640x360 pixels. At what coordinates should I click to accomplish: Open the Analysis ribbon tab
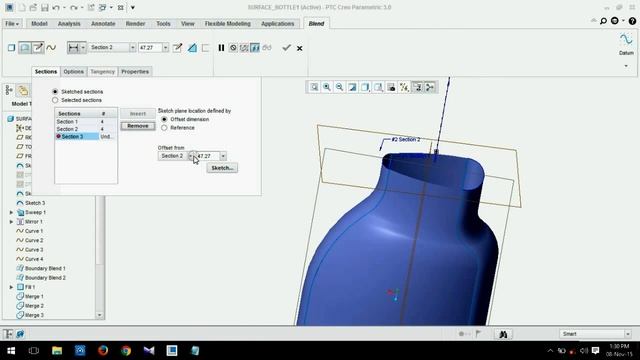click(69, 24)
